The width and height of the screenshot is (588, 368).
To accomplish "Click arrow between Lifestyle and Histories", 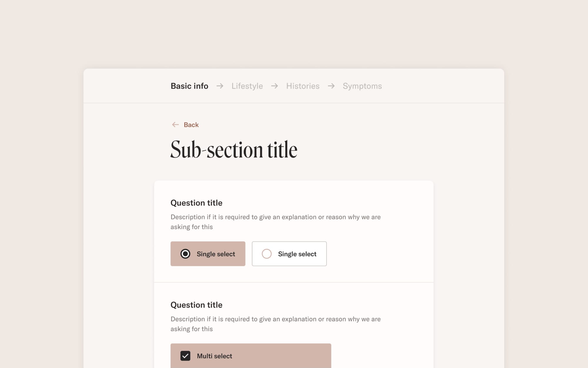I will coord(274,86).
